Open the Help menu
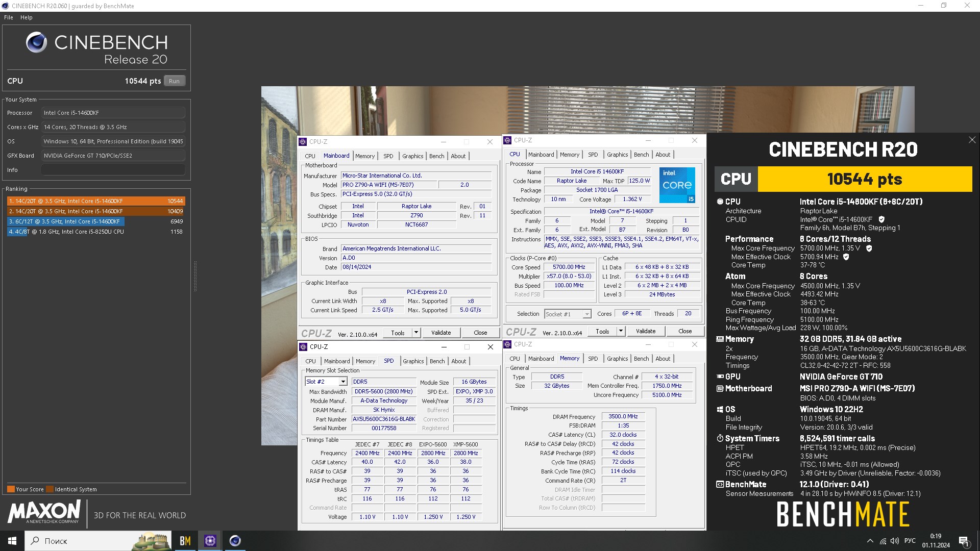This screenshot has width=980, height=551. click(x=27, y=17)
